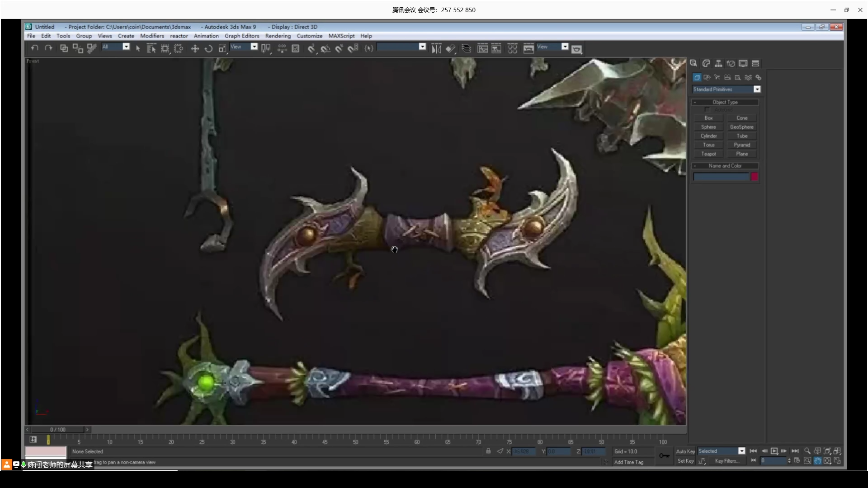868x488 pixels.
Task: Toggle the Percent Snap icon
Action: point(339,48)
